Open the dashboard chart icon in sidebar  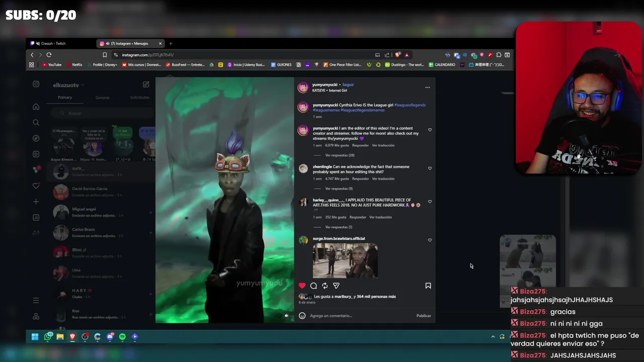coord(36,217)
